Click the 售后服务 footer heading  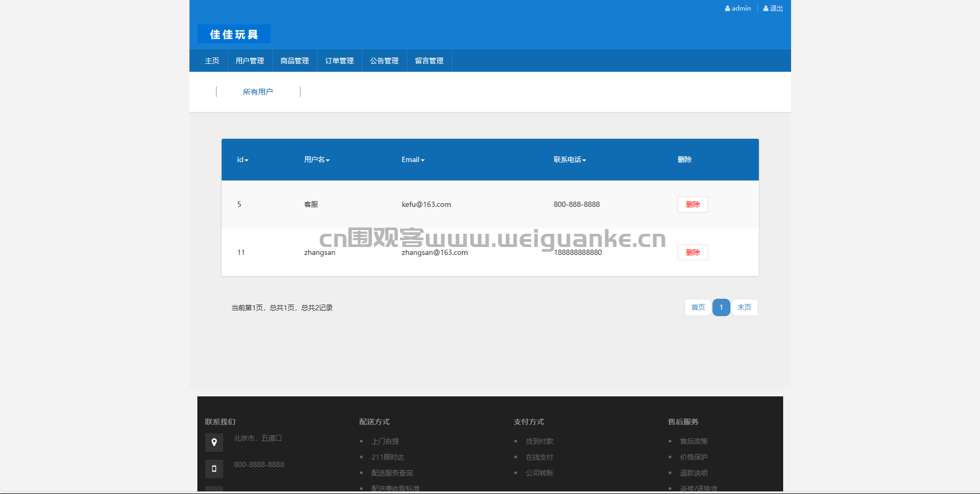click(x=683, y=422)
